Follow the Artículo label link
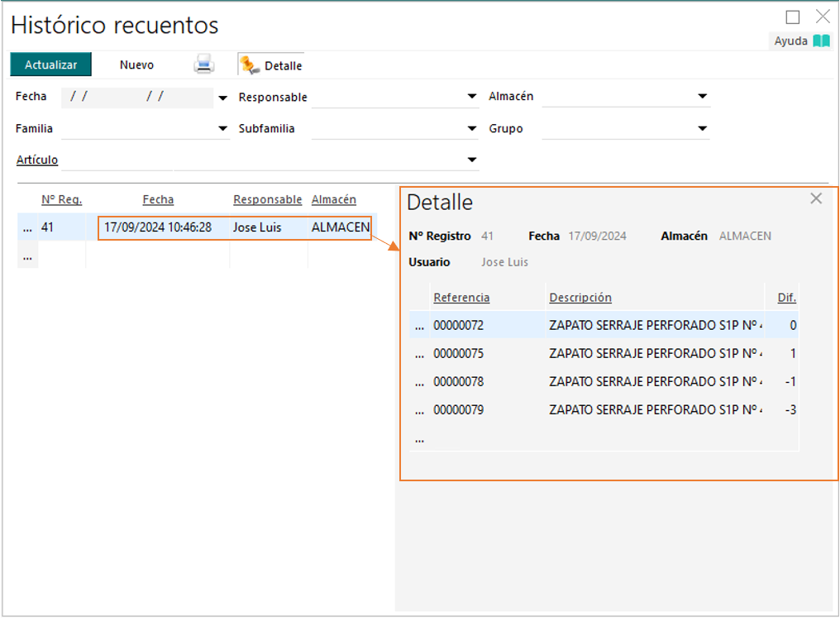The width and height of the screenshot is (840, 621). (x=37, y=160)
